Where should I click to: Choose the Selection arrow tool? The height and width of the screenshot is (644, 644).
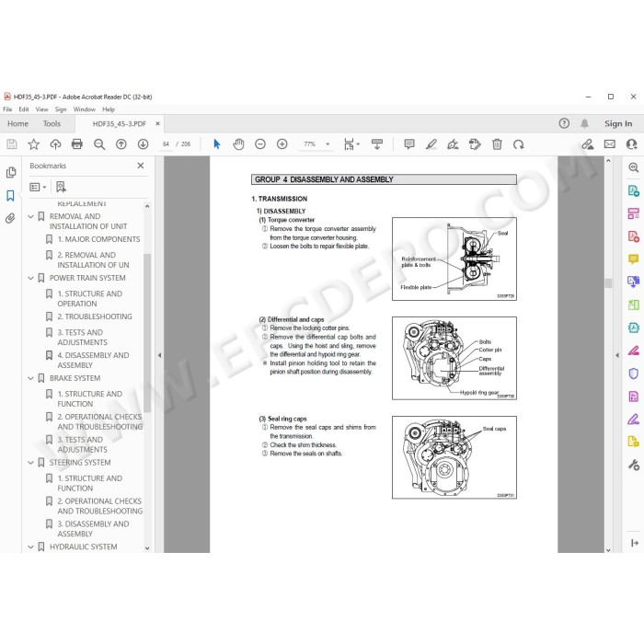217,144
